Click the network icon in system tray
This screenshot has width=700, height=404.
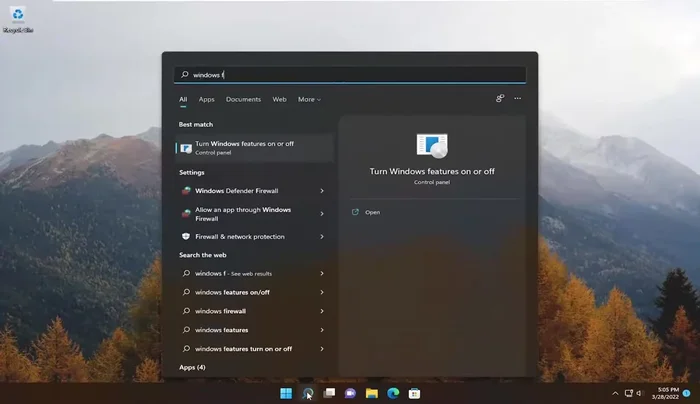point(629,393)
